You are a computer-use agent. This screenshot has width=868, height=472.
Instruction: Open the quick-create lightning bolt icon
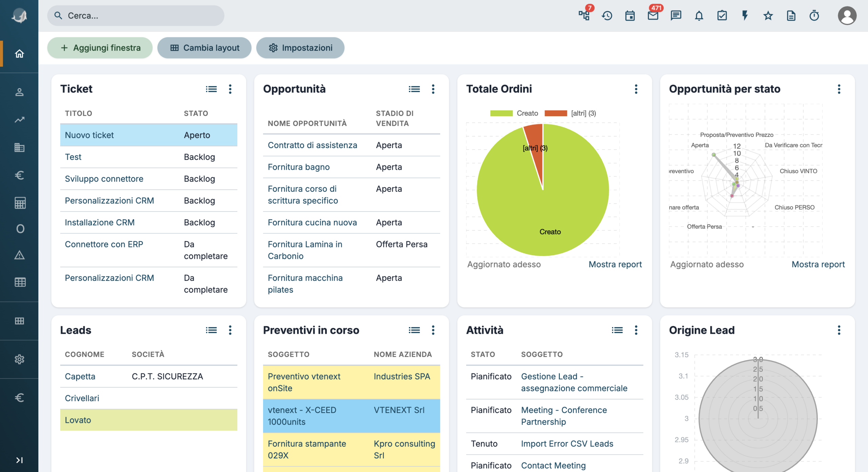coord(745,16)
